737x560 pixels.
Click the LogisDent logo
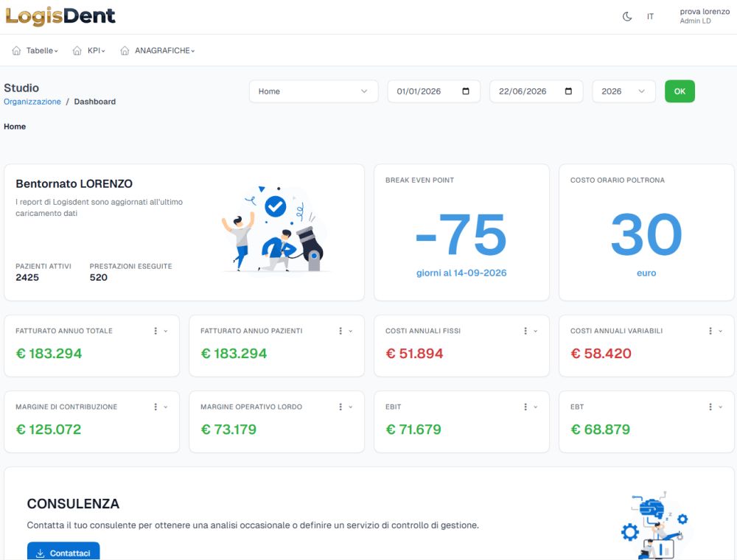(x=60, y=16)
